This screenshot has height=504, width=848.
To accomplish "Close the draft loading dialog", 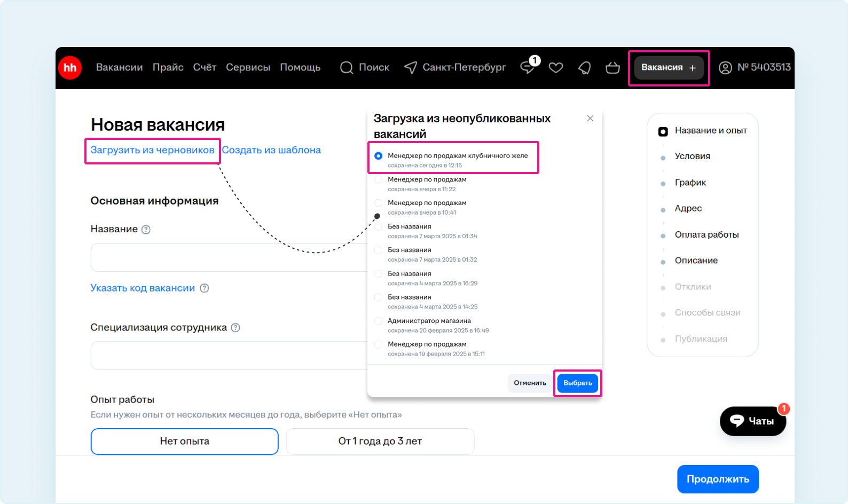I will [590, 119].
